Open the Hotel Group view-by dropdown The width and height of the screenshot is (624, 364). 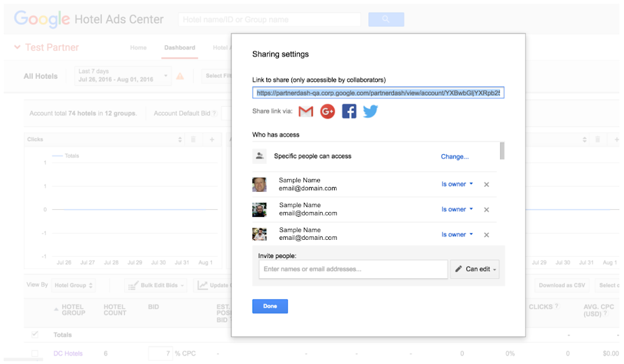tap(73, 285)
